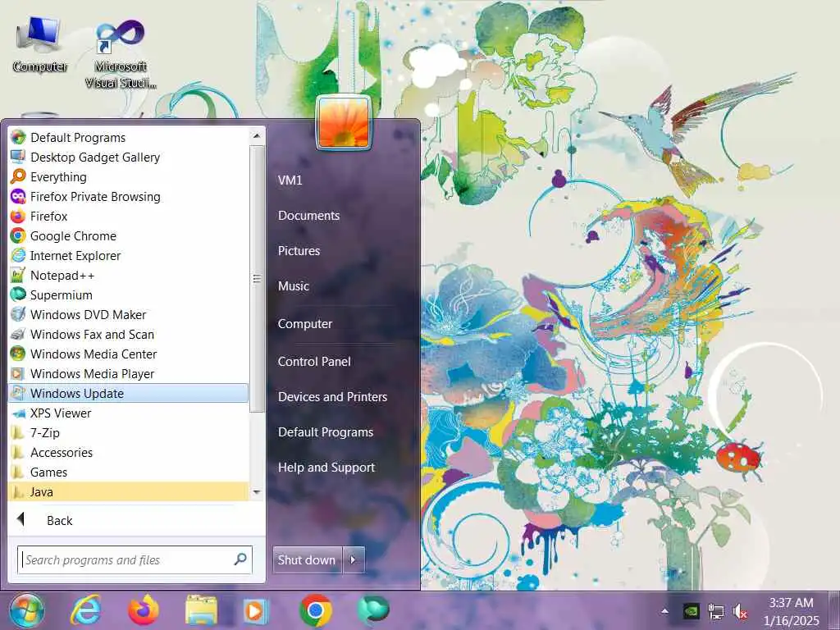
Task: Click the Show desktop strip
Action: coord(834,610)
